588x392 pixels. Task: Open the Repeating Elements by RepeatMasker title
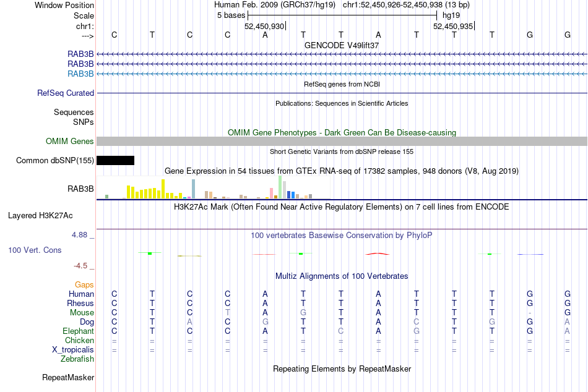342,369
